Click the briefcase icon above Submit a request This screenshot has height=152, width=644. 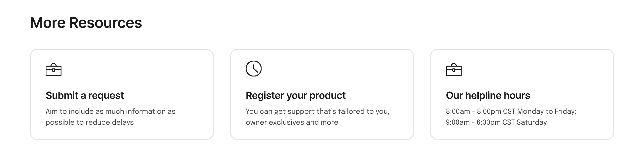coord(54,69)
